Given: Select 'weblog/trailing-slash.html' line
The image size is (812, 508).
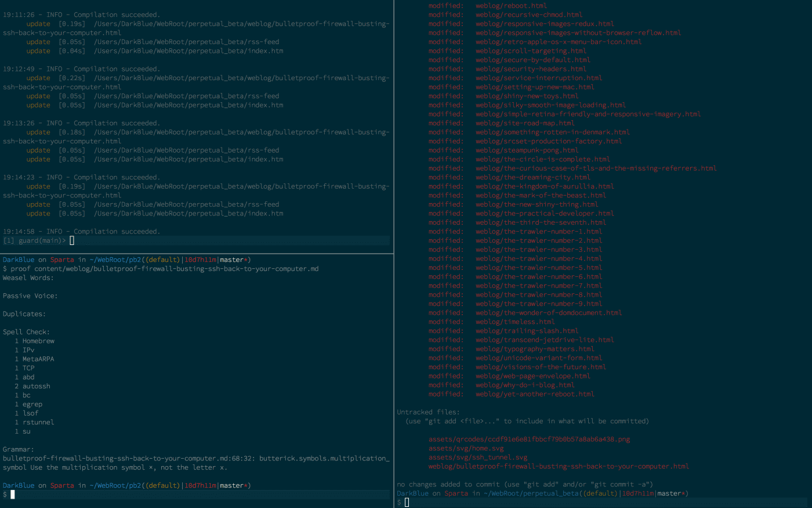Looking at the screenshot, I should (527, 331).
